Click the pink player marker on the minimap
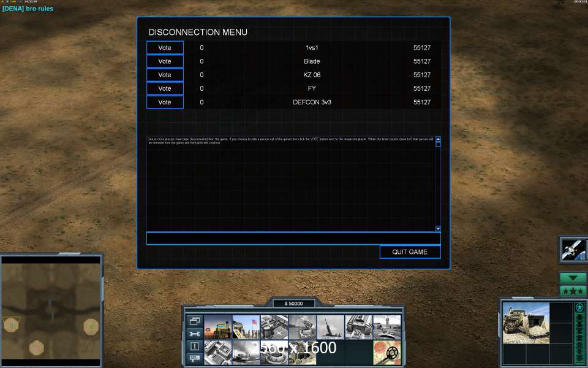This screenshot has height=368, width=588. pos(37,348)
